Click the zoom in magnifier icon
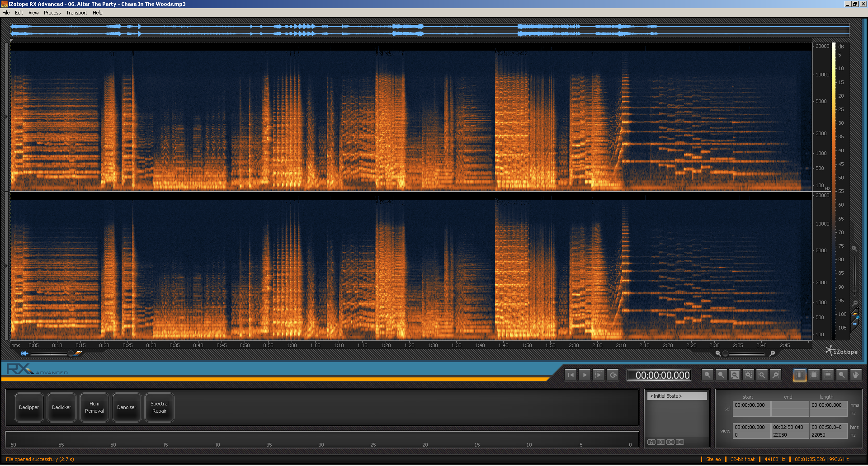868x466 pixels. 708,375
